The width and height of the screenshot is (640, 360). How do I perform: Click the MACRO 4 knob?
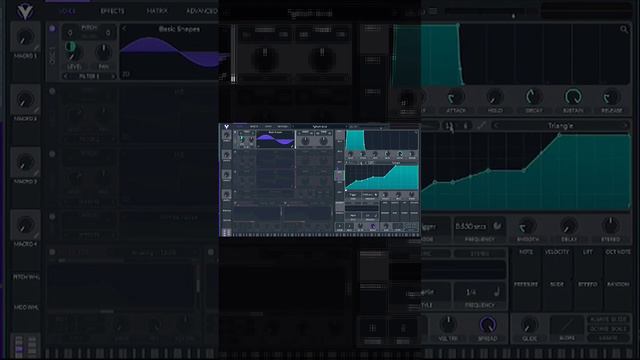25,226
